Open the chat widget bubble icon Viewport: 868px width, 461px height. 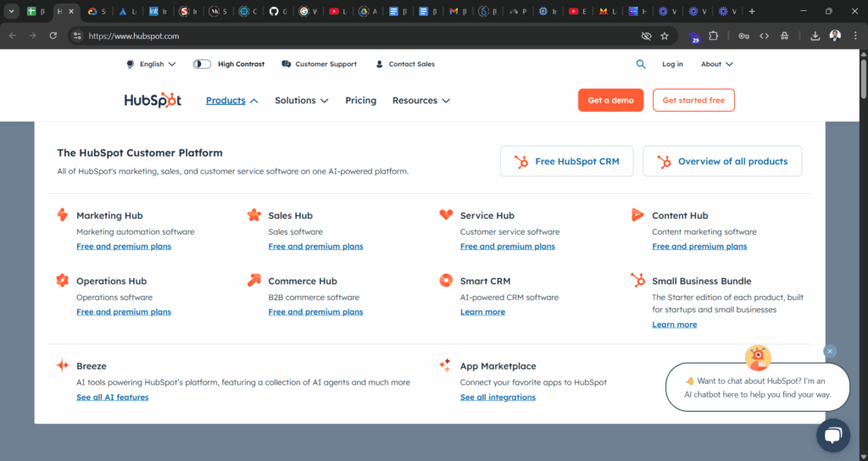click(x=833, y=436)
